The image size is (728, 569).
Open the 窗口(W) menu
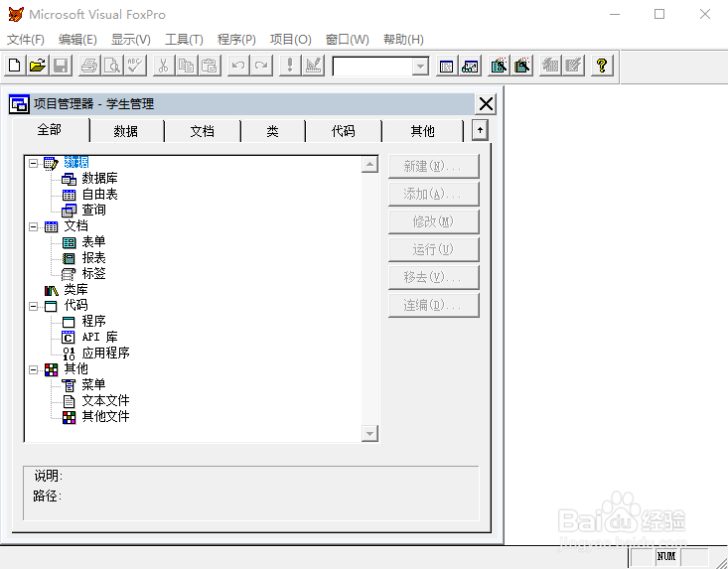[x=348, y=40]
